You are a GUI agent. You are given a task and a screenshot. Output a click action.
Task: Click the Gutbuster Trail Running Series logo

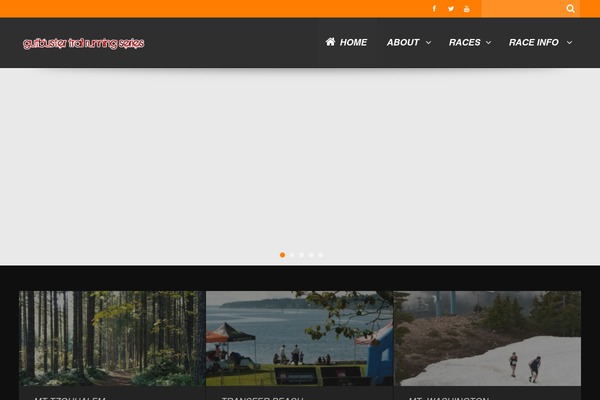click(x=83, y=43)
